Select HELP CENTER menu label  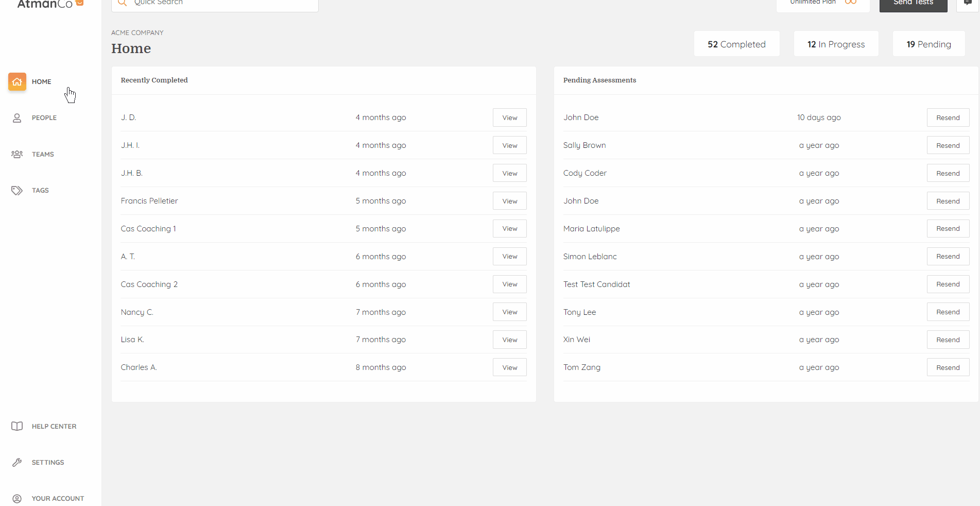click(54, 426)
